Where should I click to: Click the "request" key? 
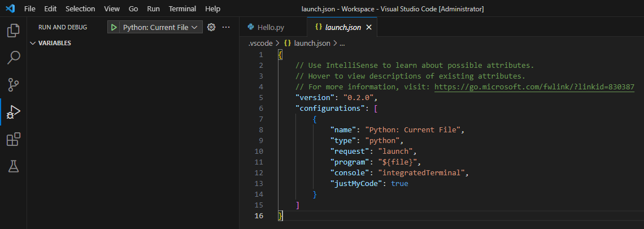coord(350,152)
